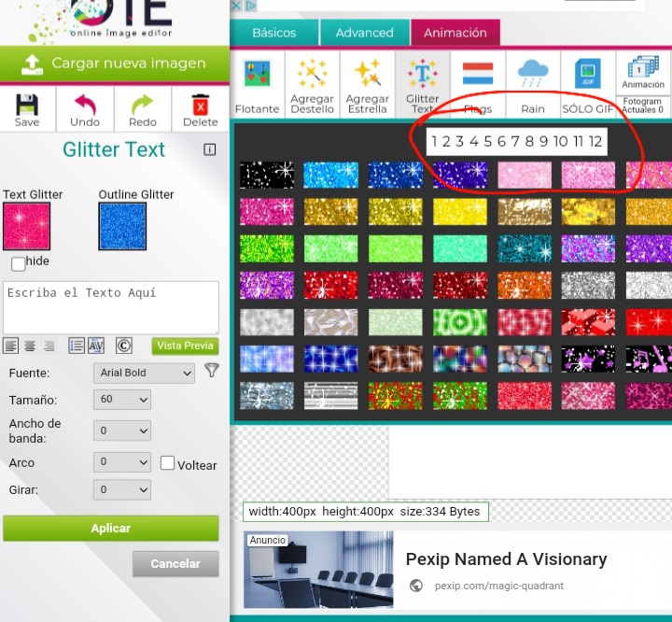Undo the last action
This screenshot has height=622, width=672.
click(x=85, y=104)
